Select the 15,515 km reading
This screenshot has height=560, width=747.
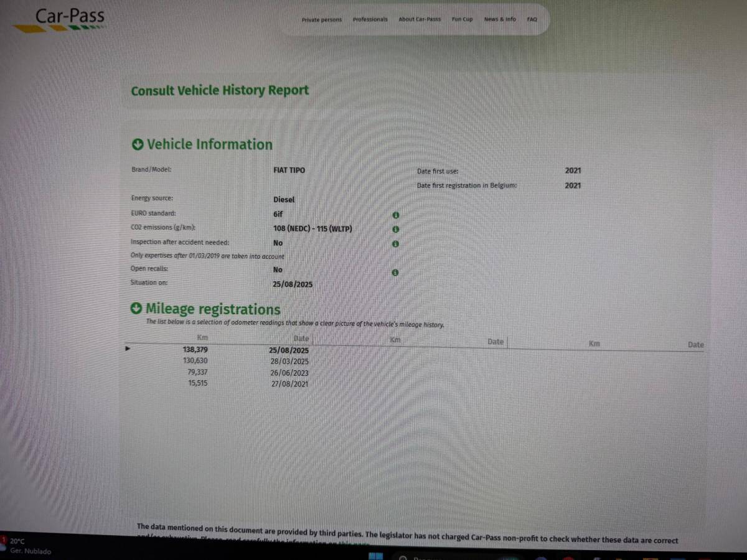coord(198,383)
